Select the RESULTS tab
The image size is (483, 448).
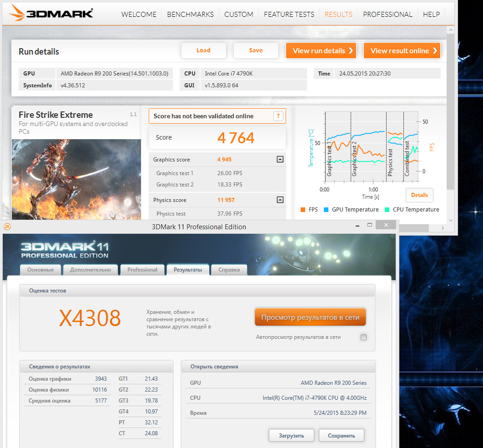click(338, 14)
